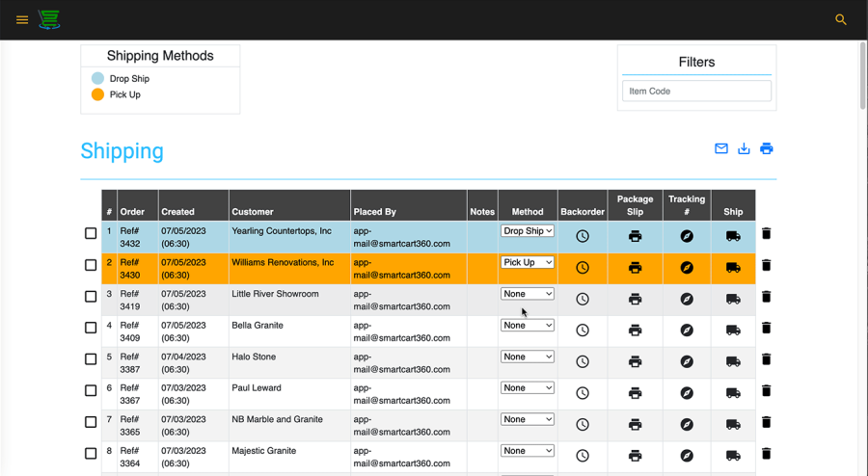Click the ship truck icon for Bella Granite

click(x=733, y=331)
